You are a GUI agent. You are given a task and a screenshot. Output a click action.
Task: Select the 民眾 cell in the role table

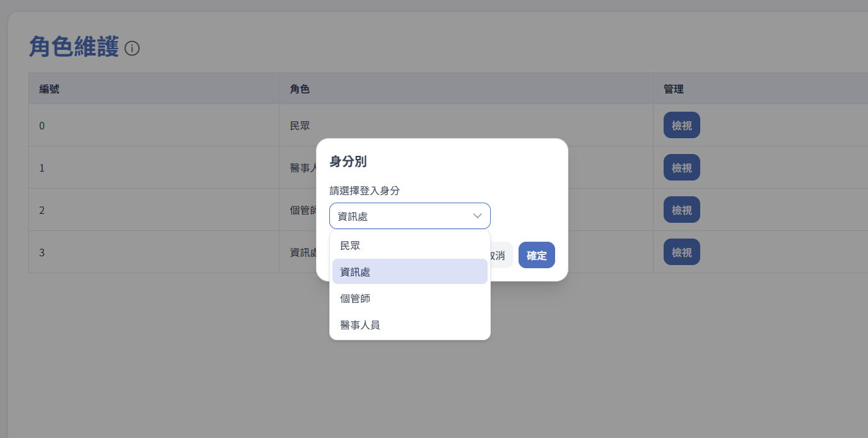tap(300, 126)
